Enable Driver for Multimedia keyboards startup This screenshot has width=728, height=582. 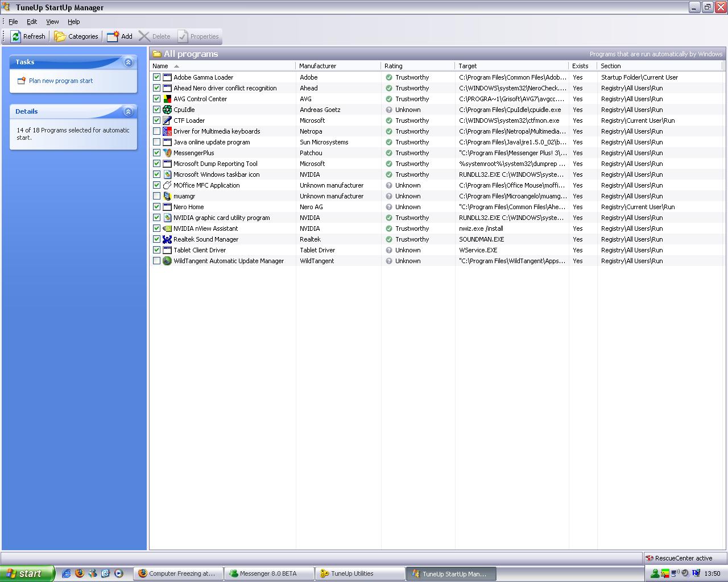point(156,131)
